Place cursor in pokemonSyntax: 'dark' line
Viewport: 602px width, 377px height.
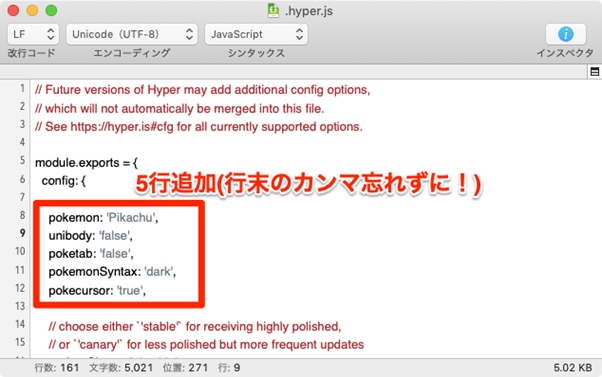pyautogui.click(x=112, y=272)
